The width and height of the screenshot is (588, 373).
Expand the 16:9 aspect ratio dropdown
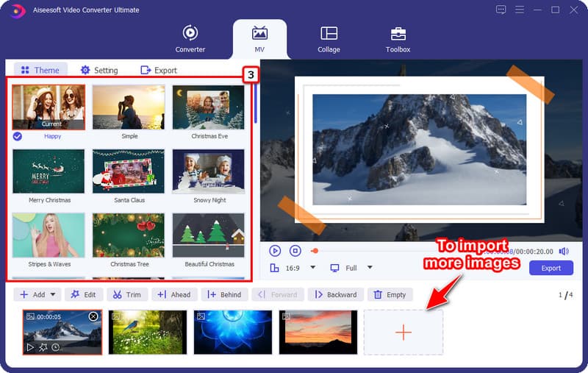[x=312, y=268]
